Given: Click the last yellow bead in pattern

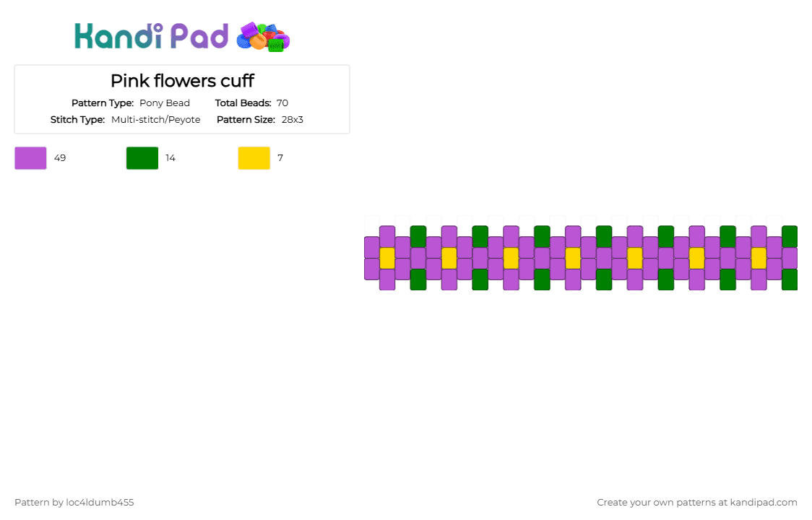Looking at the screenshot, I should pos(759,258).
